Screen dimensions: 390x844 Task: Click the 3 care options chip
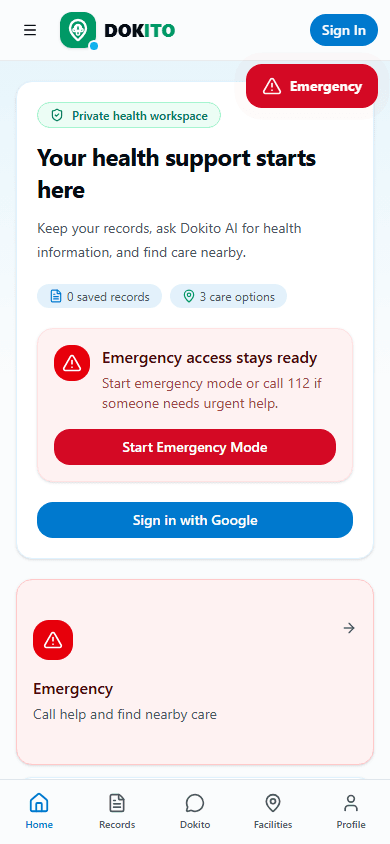point(229,296)
